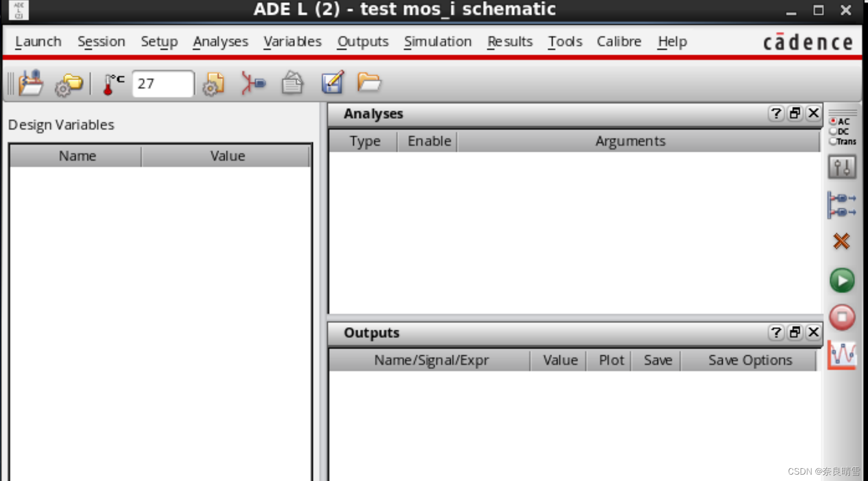Click the model libraries gear icon
Screen dimensions: 868x481
click(214, 84)
